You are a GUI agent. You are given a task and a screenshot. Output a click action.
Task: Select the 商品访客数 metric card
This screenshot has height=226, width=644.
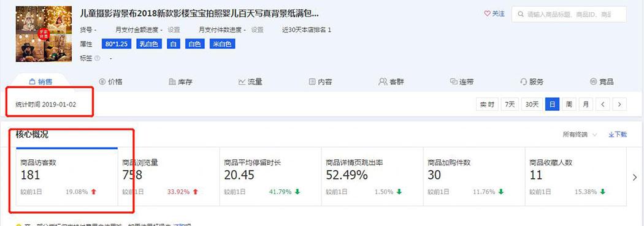[67, 176]
